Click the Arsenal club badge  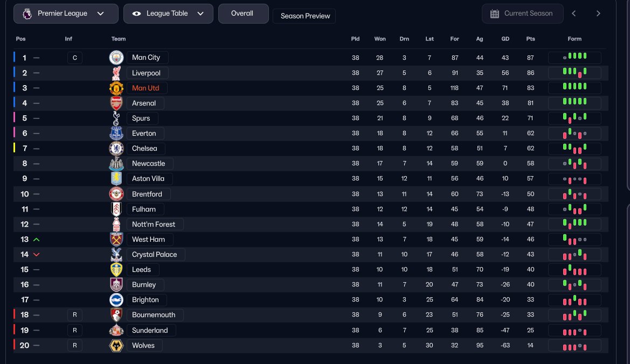coord(116,103)
